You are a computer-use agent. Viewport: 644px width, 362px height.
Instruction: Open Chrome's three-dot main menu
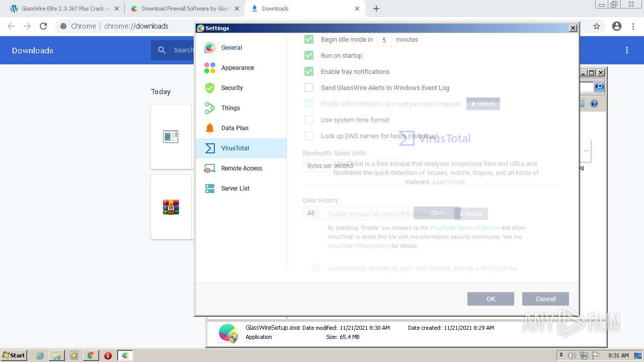pyautogui.click(x=634, y=26)
